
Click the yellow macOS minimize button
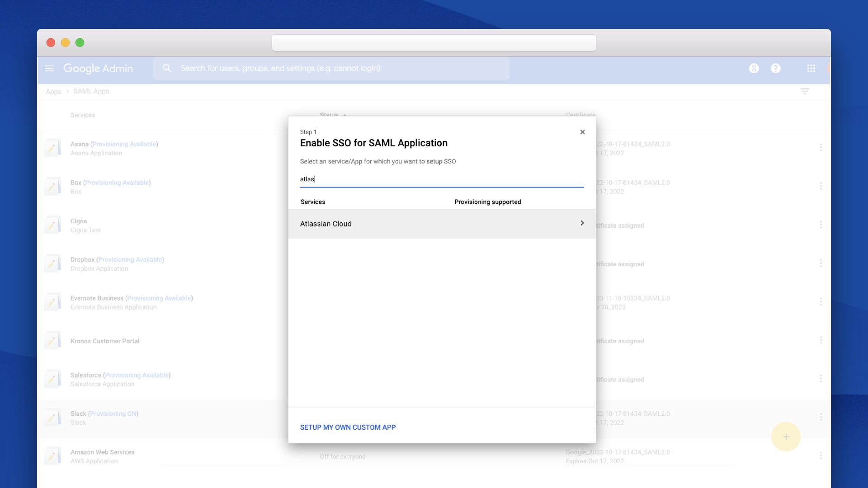click(65, 42)
